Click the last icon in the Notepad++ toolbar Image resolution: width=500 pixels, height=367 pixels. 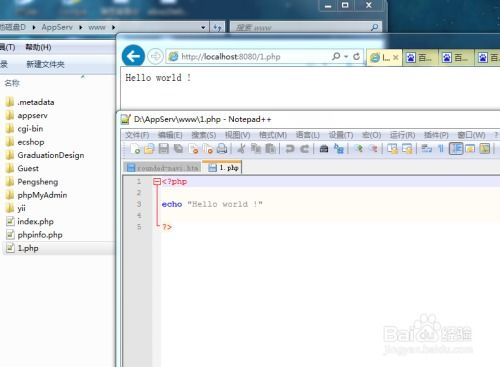pyautogui.click(x=485, y=149)
